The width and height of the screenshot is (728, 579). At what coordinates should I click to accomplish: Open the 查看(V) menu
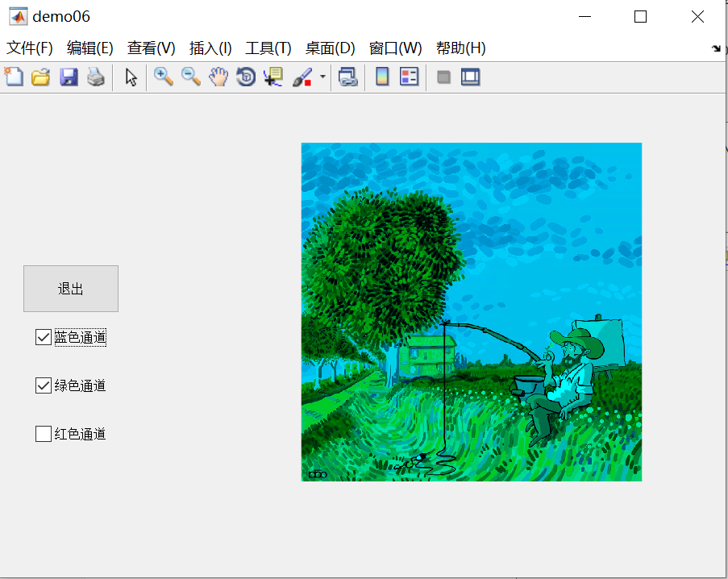click(152, 48)
